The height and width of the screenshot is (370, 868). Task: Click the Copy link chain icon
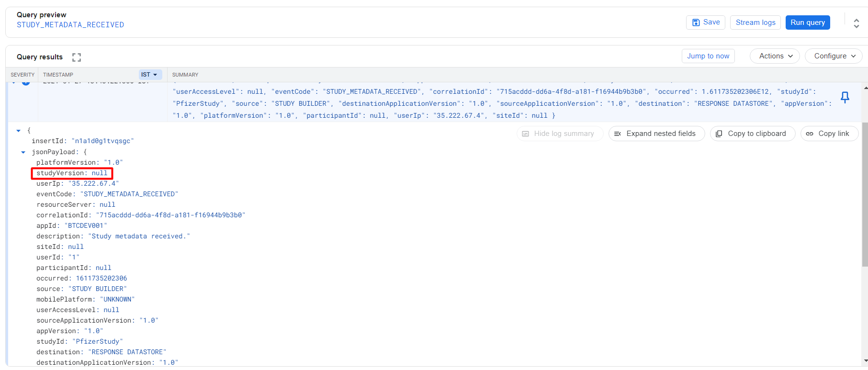[x=810, y=134]
